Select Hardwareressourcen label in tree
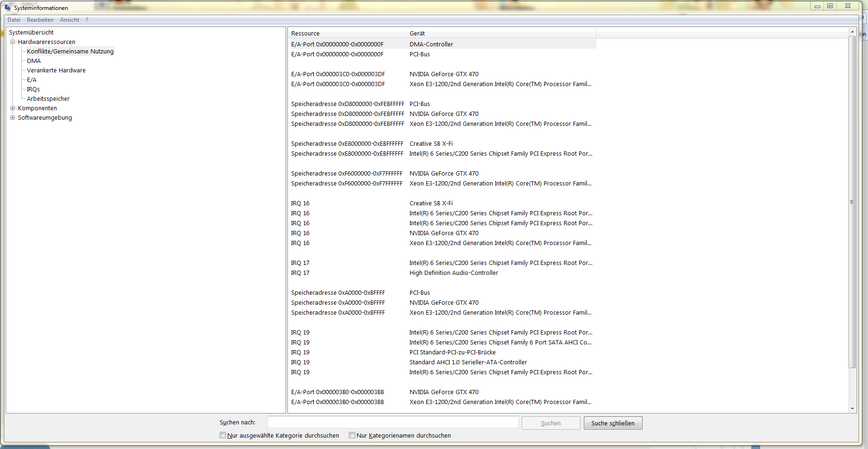The width and height of the screenshot is (868, 449). 46,42
